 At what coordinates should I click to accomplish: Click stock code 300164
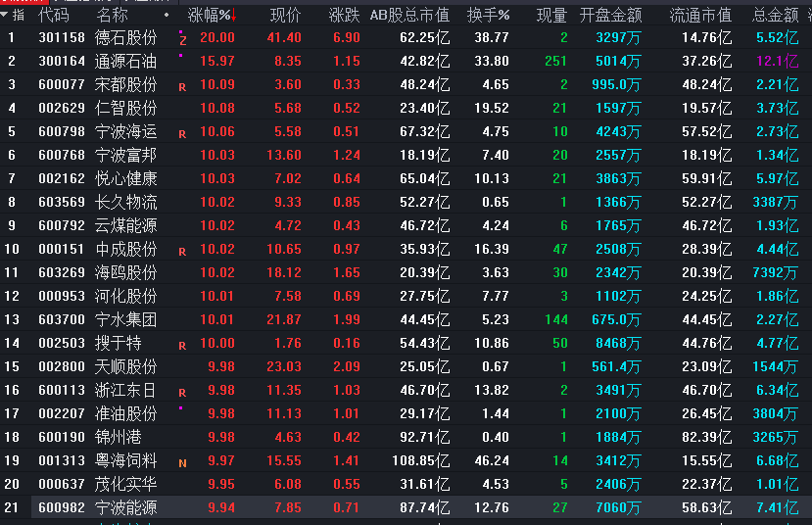pyautogui.click(x=62, y=61)
